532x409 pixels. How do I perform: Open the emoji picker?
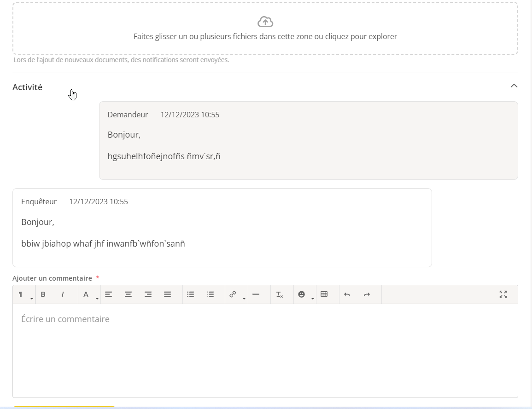(301, 294)
